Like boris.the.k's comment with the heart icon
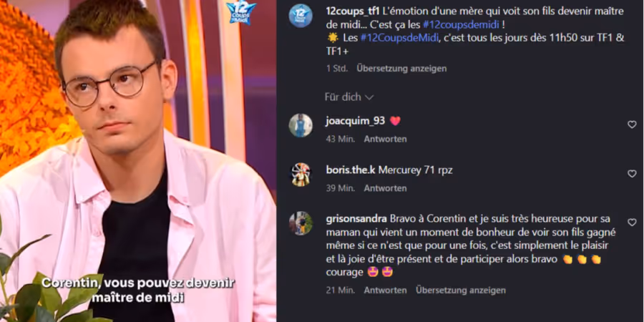Viewport: 644px width, 322px height. click(632, 174)
